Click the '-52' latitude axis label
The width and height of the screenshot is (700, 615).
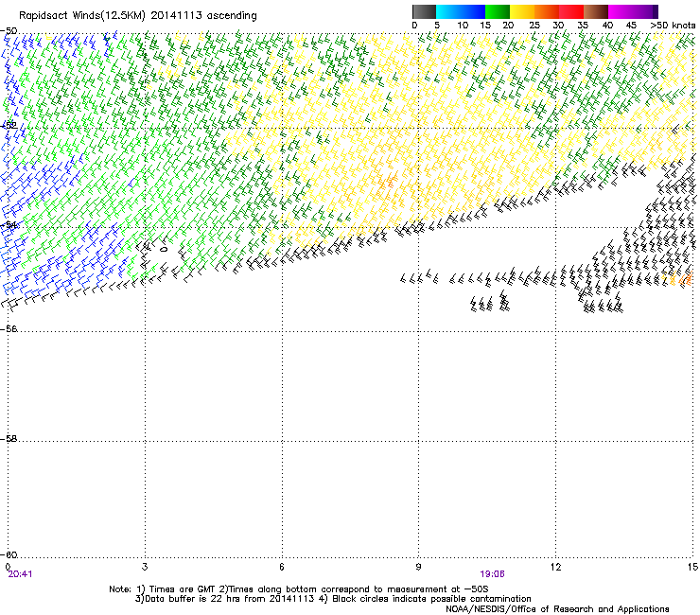pyautogui.click(x=9, y=125)
